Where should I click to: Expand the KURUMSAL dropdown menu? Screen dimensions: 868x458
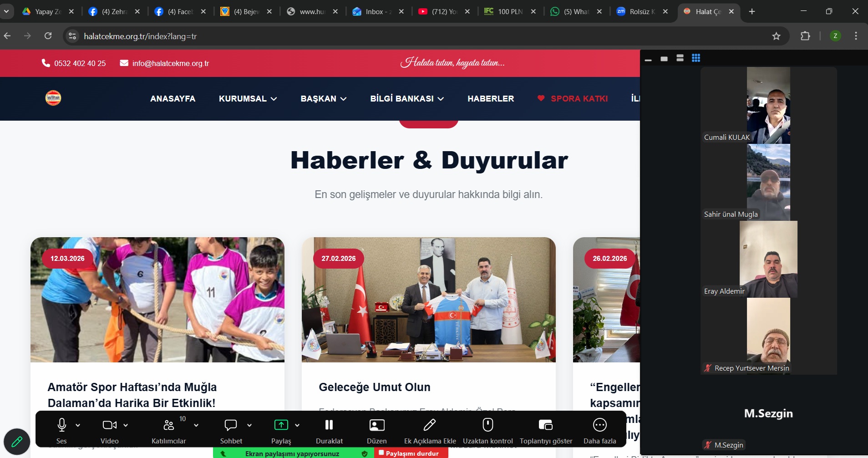coord(248,99)
